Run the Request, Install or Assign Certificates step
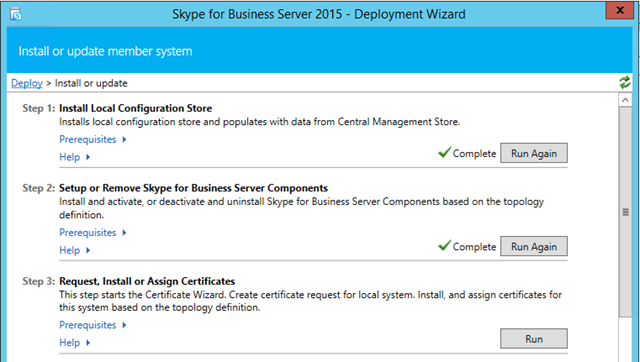This screenshot has height=362, width=640. pyautogui.click(x=534, y=339)
